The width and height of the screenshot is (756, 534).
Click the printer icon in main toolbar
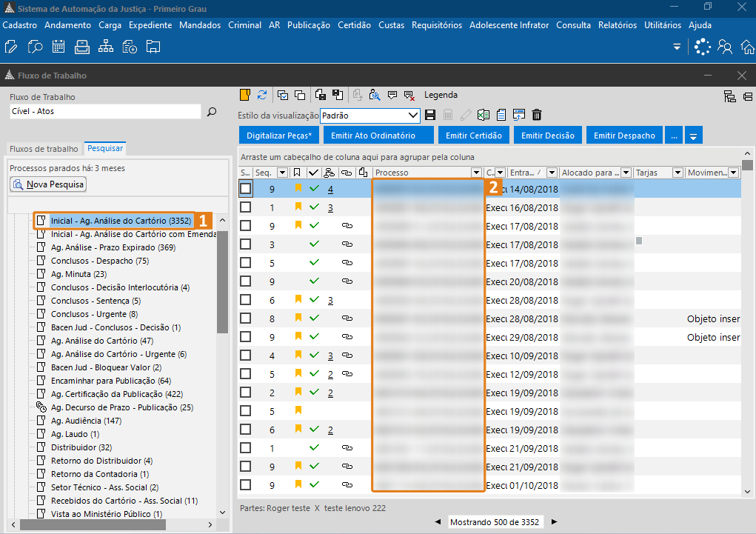point(82,47)
